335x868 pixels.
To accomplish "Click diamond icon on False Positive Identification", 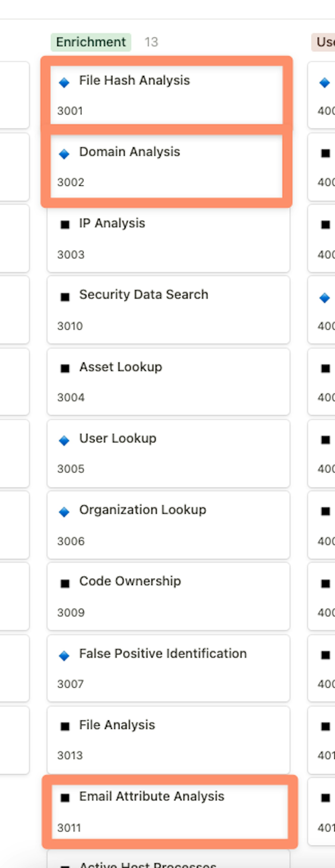I will pos(64,655).
